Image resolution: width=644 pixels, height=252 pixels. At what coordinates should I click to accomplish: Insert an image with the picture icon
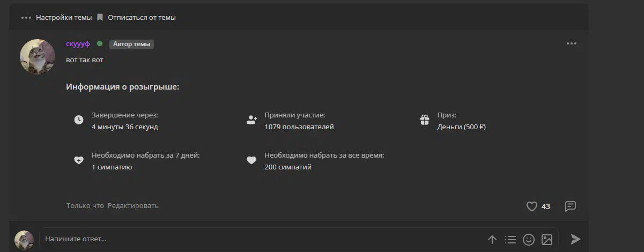click(547, 240)
